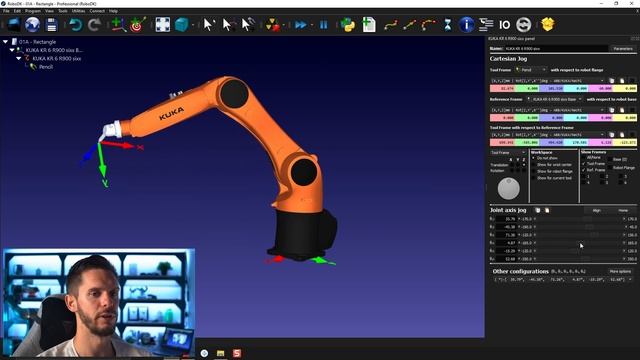Save the station with the floppy icon

click(x=51, y=25)
